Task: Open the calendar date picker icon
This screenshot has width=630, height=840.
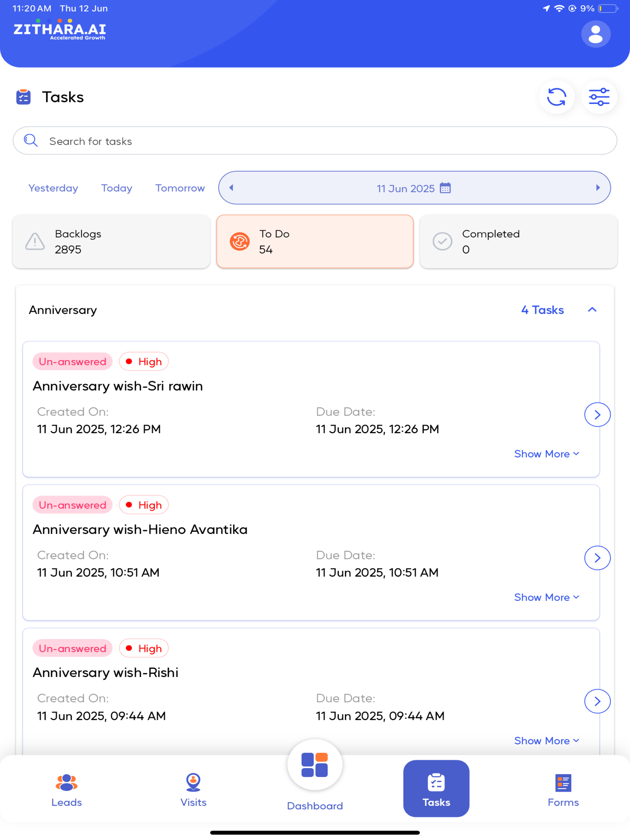Action: click(x=445, y=188)
